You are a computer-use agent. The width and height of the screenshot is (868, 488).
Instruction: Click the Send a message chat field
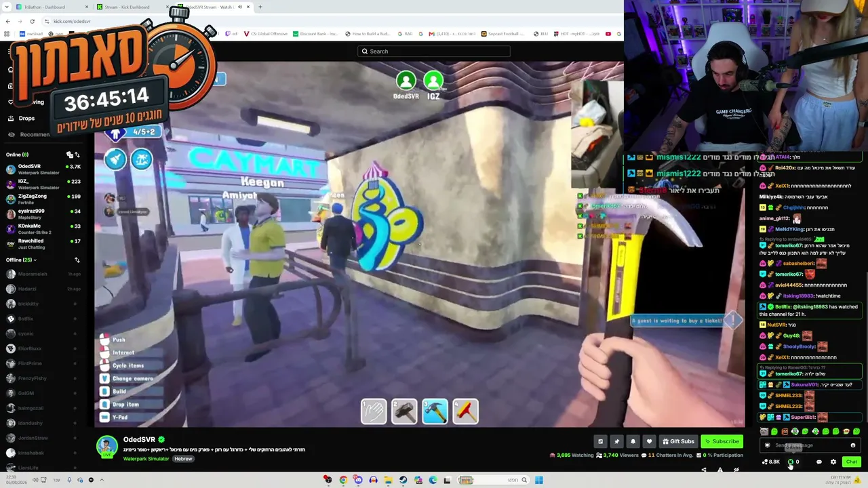810,445
